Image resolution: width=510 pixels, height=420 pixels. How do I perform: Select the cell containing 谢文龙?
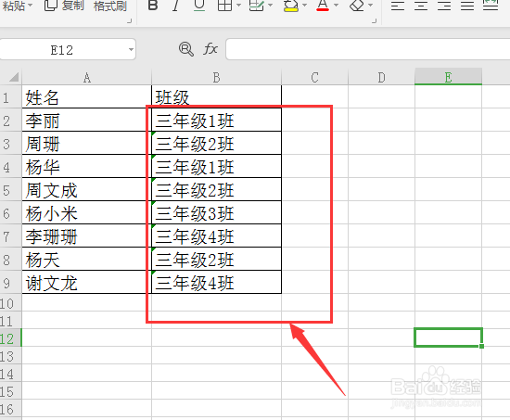click(87, 283)
